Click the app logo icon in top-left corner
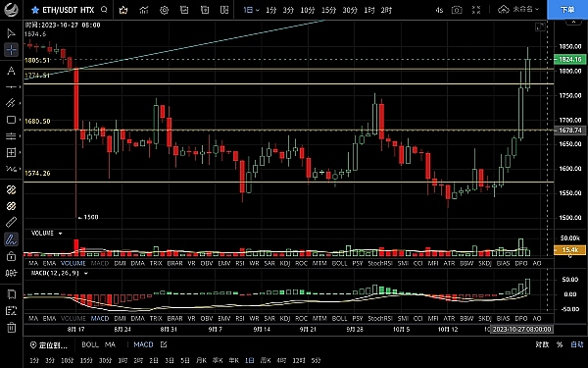Screen dimensions: 588x368 [x=11, y=9]
